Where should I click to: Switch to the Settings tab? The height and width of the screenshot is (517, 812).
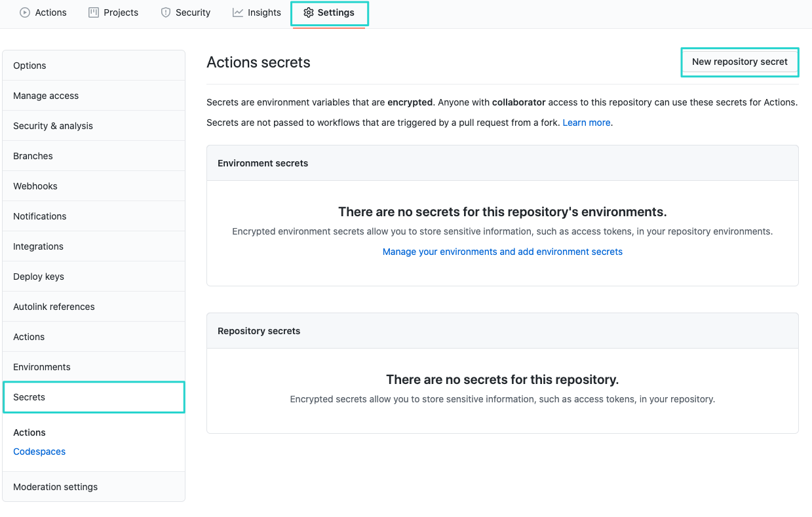pos(329,12)
